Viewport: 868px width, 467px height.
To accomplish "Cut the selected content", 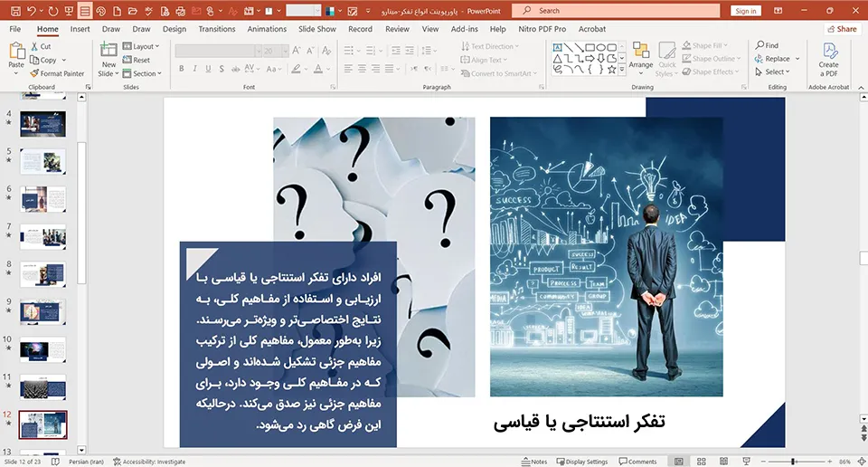I will (x=41, y=46).
